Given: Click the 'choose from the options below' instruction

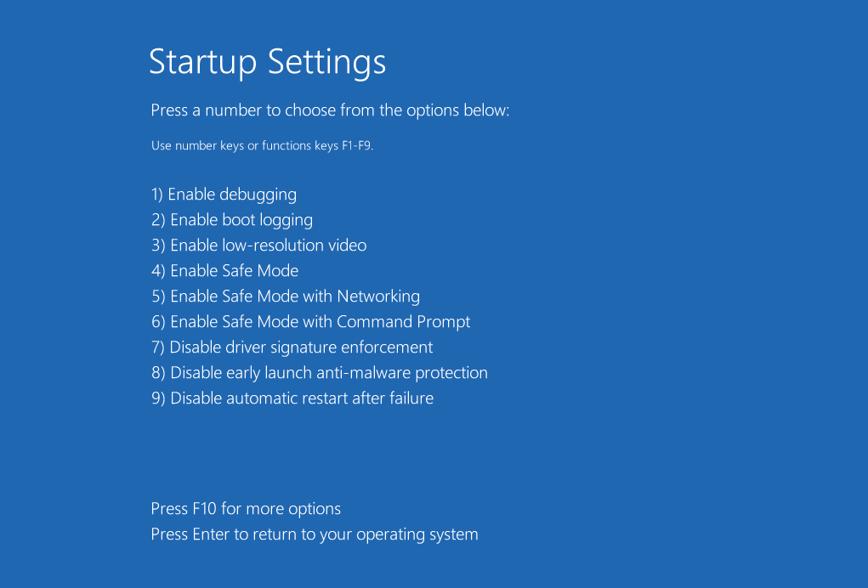Looking at the screenshot, I should pyautogui.click(x=397, y=110).
